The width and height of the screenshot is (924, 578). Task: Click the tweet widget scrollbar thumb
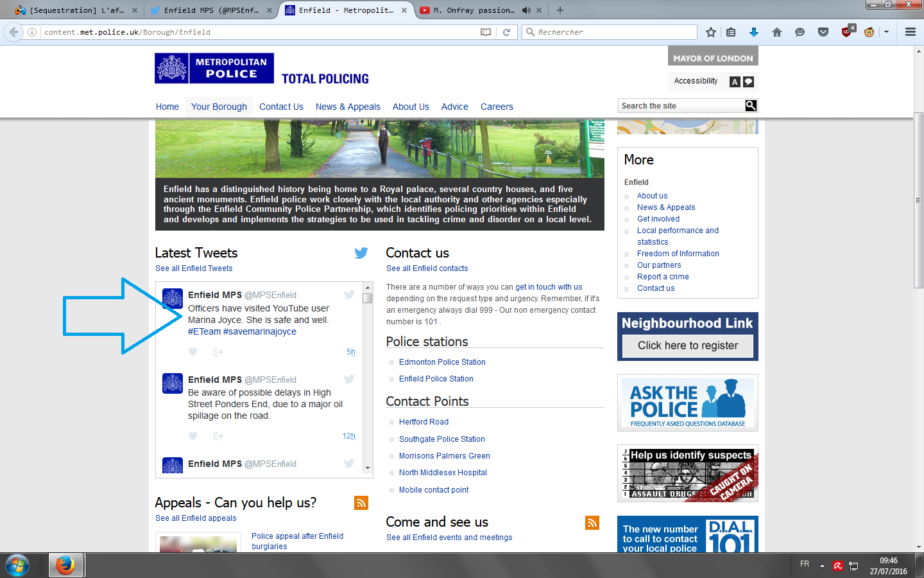click(368, 298)
